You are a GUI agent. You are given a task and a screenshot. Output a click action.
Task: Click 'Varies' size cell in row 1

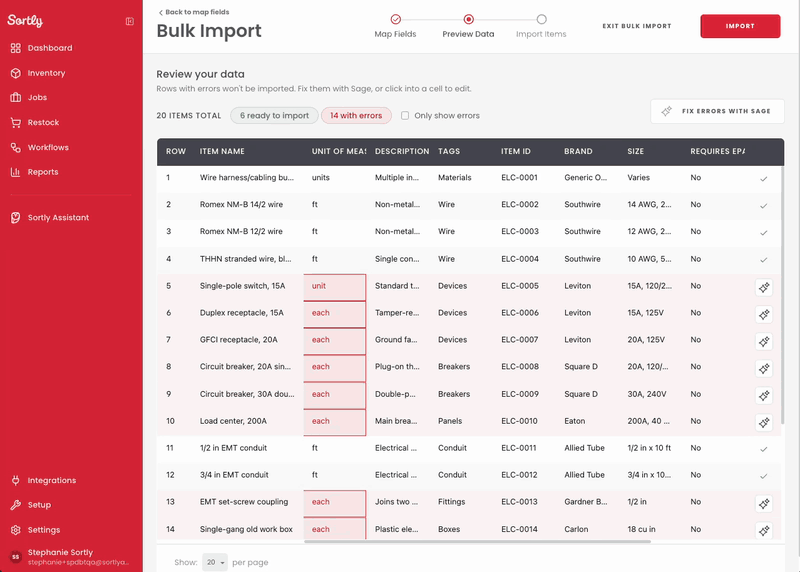pyautogui.click(x=638, y=178)
